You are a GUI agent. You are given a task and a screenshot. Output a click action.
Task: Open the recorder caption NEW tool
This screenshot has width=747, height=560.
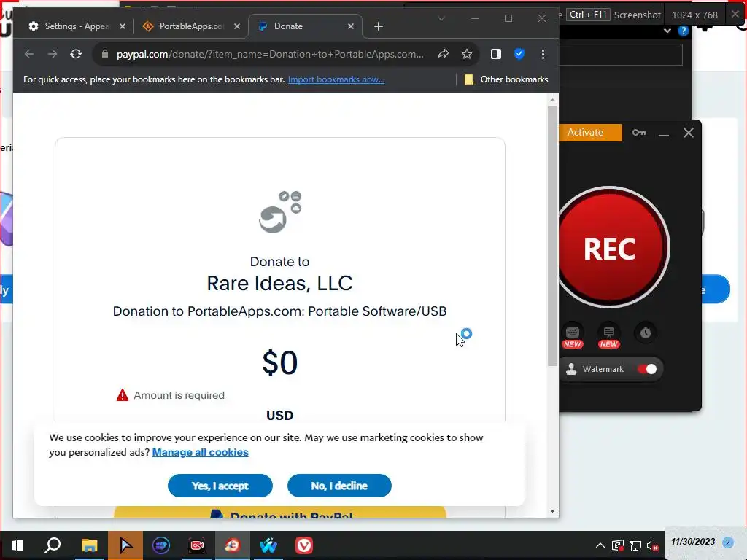609,335
